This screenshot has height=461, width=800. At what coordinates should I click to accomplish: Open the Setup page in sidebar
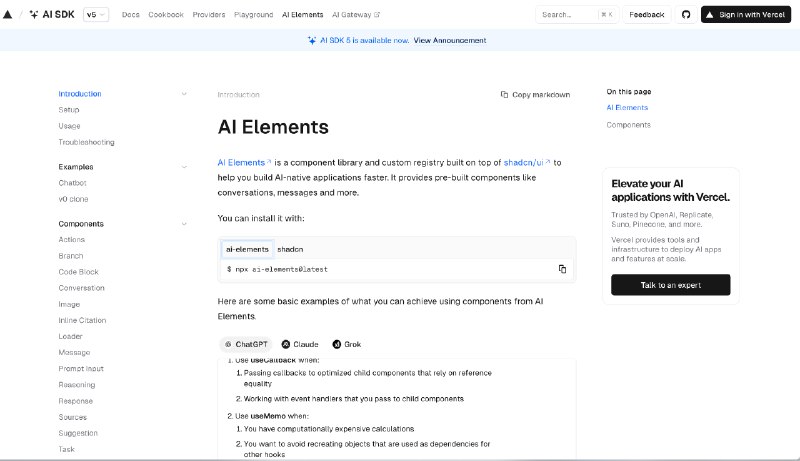point(69,110)
